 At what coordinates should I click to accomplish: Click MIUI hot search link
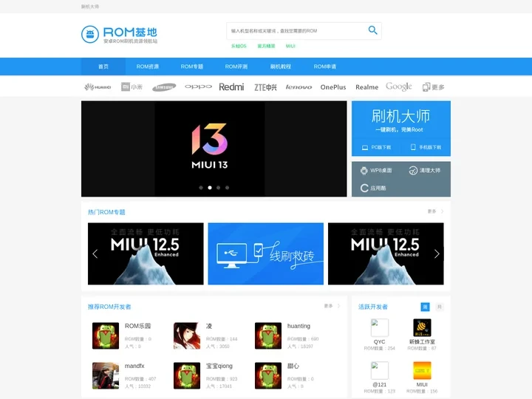pos(290,46)
